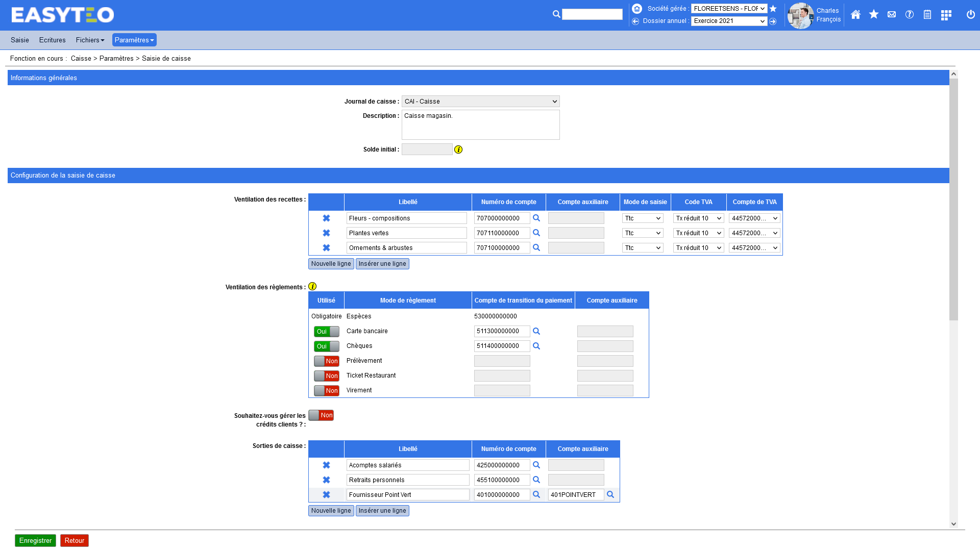
Task: Click the power logout icon
Action: [x=971, y=15]
